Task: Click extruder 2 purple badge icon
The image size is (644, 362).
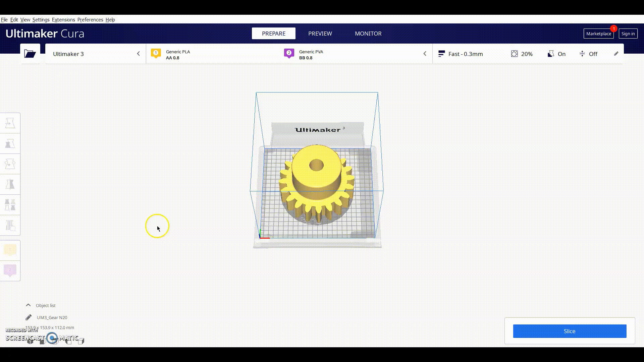Action: click(x=289, y=53)
